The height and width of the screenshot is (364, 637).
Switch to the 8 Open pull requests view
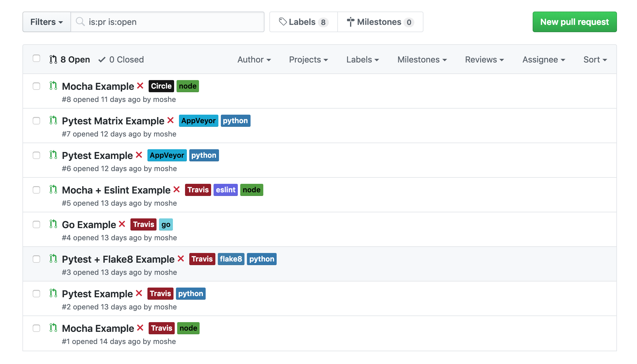click(x=75, y=60)
